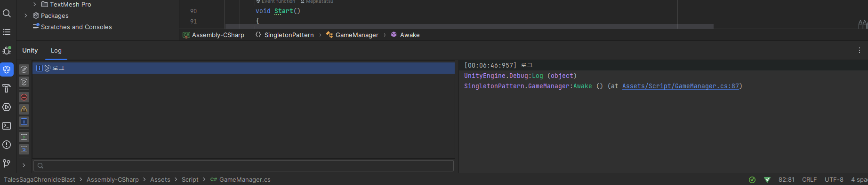Image resolution: width=868 pixels, height=185 pixels.
Task: Switch to the Log tab
Action: tap(56, 50)
